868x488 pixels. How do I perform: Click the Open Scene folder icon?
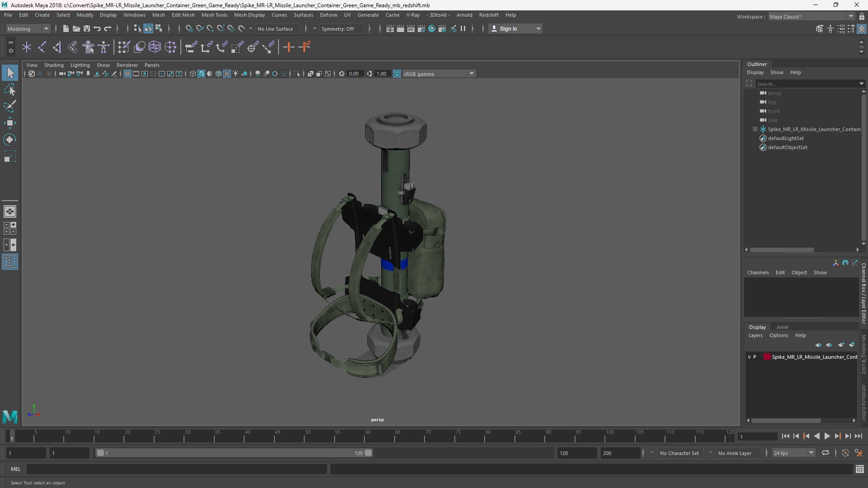click(76, 28)
